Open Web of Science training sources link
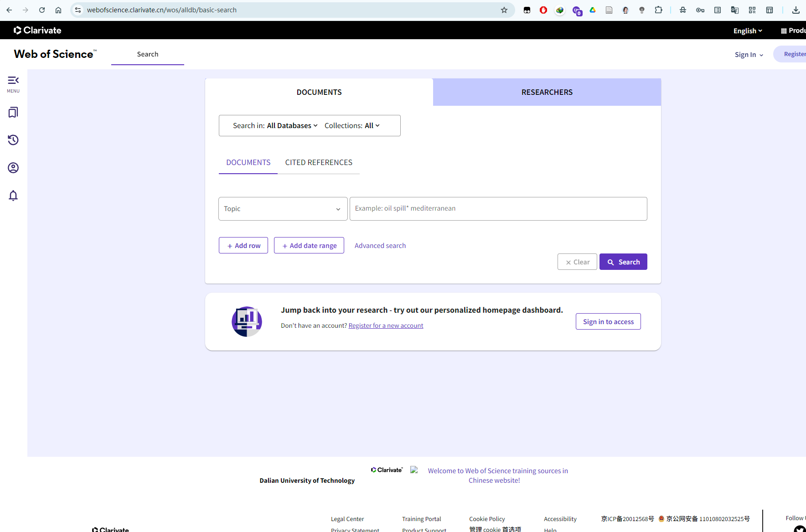Screen dimensions: 806x532 click(497, 475)
